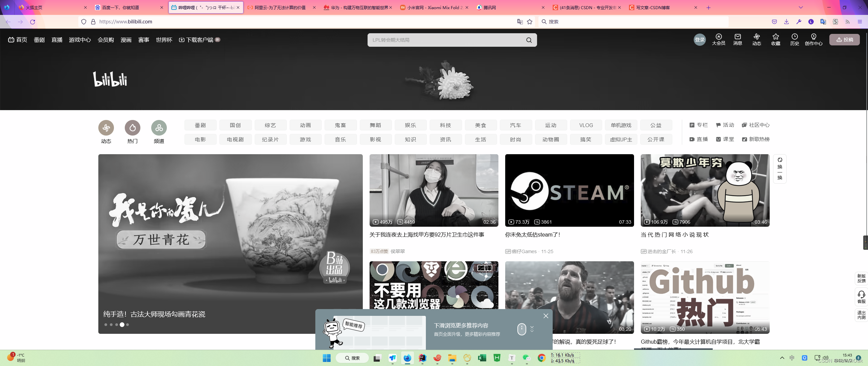Open the STEAM video thumbnail

569,190
